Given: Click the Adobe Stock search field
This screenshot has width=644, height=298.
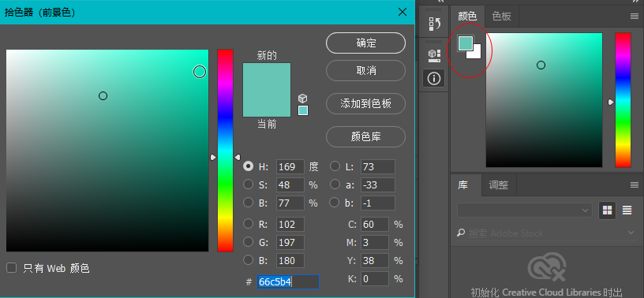Looking at the screenshot, I should tap(546, 233).
